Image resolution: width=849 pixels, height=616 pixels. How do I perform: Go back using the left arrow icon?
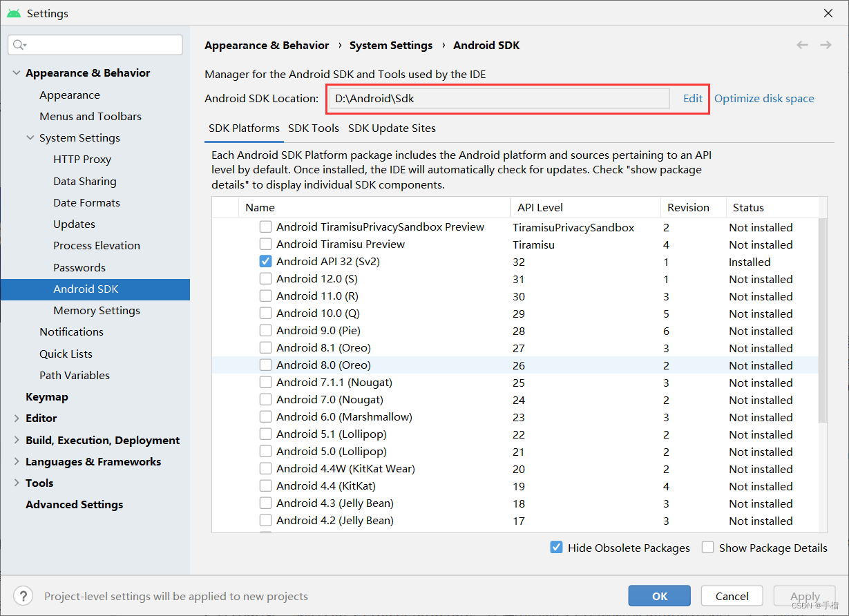coord(802,45)
